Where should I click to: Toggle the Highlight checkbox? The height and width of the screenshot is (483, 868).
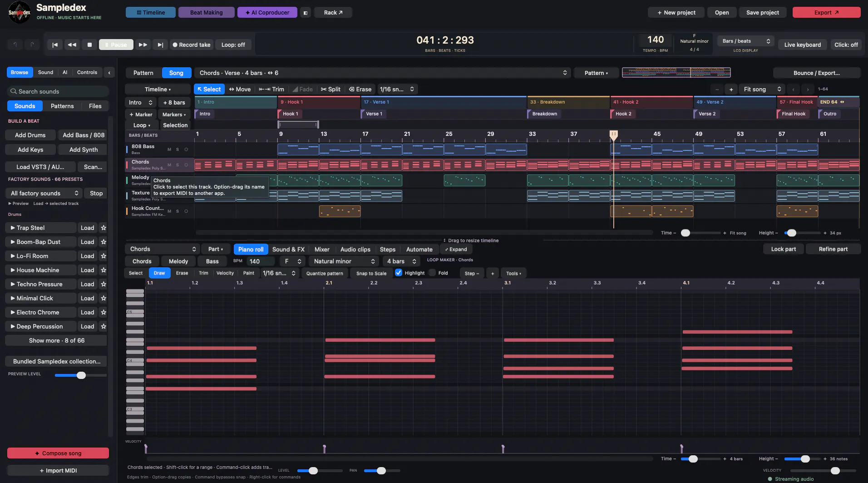pyautogui.click(x=399, y=273)
